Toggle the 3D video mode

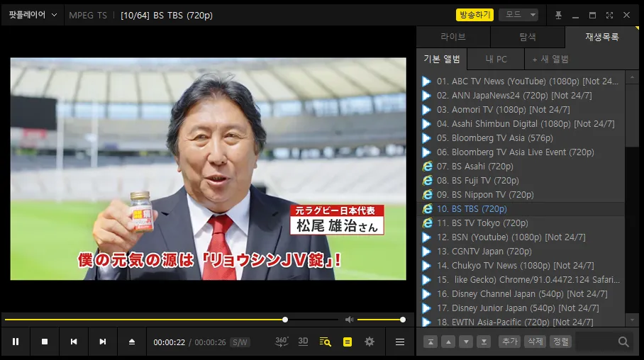pos(303,342)
